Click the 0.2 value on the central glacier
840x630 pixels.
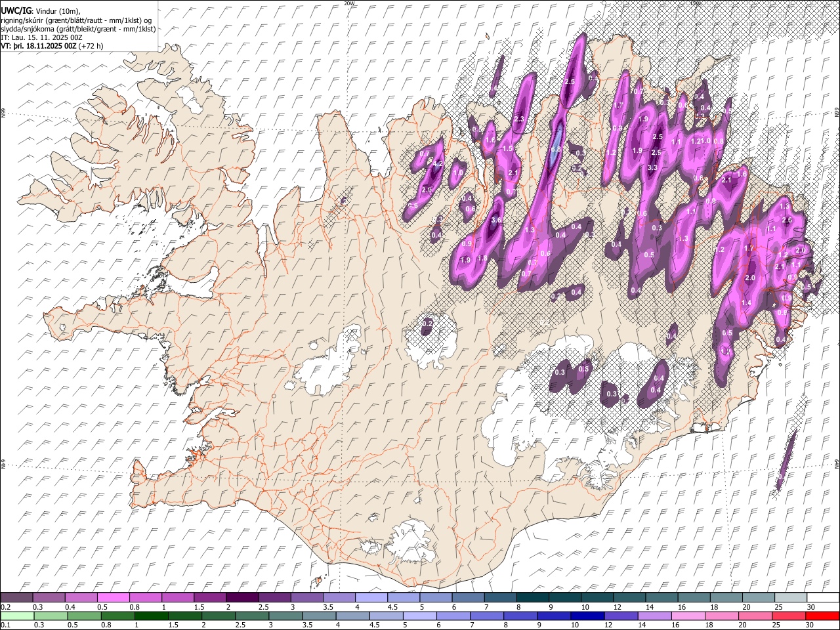pyautogui.click(x=427, y=324)
